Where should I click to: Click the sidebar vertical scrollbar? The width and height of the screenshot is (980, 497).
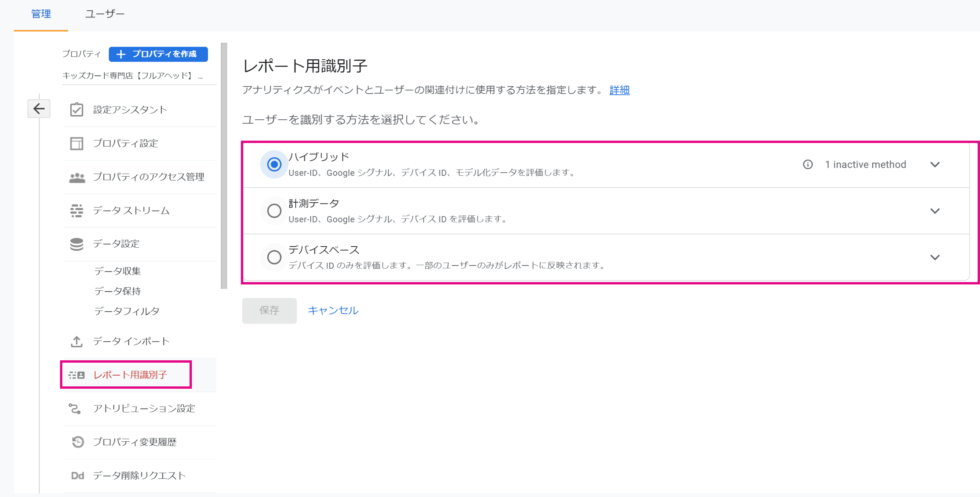tap(224, 166)
